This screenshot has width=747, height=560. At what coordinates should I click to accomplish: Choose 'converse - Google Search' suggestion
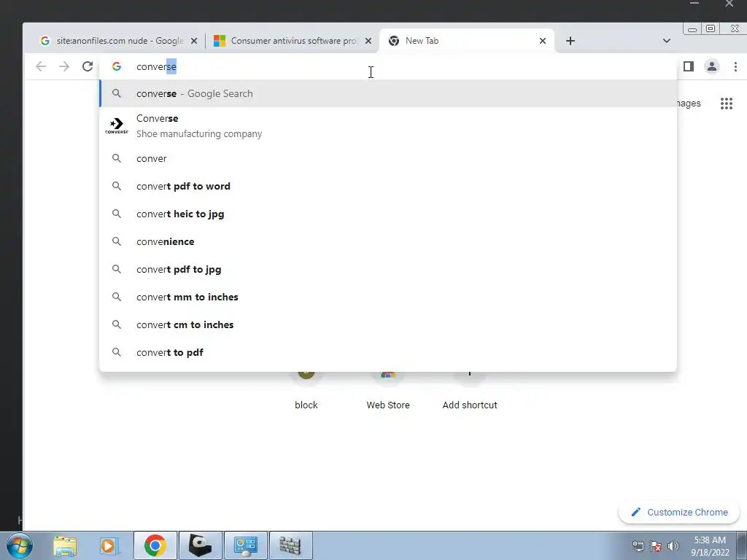coord(388,94)
